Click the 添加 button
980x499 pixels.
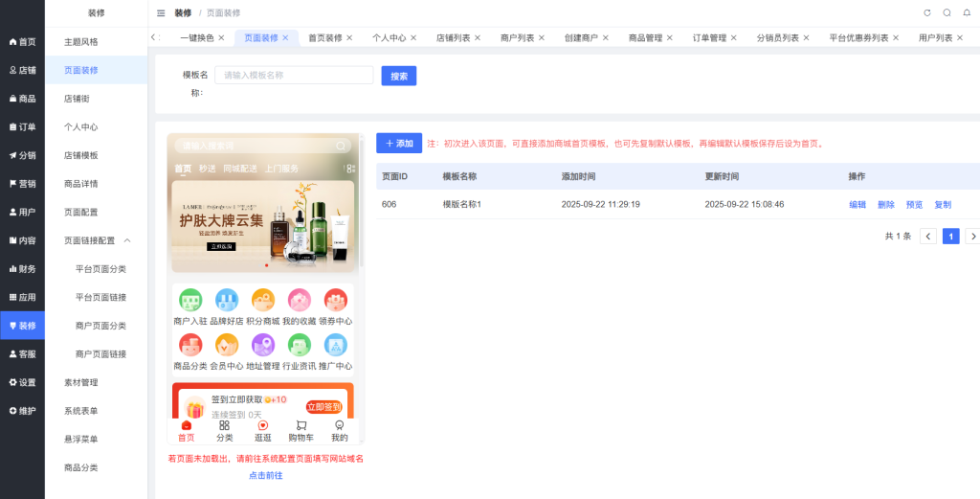point(399,144)
